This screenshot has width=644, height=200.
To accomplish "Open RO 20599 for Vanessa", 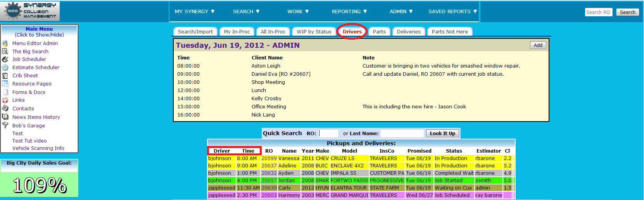I will click(x=269, y=158).
